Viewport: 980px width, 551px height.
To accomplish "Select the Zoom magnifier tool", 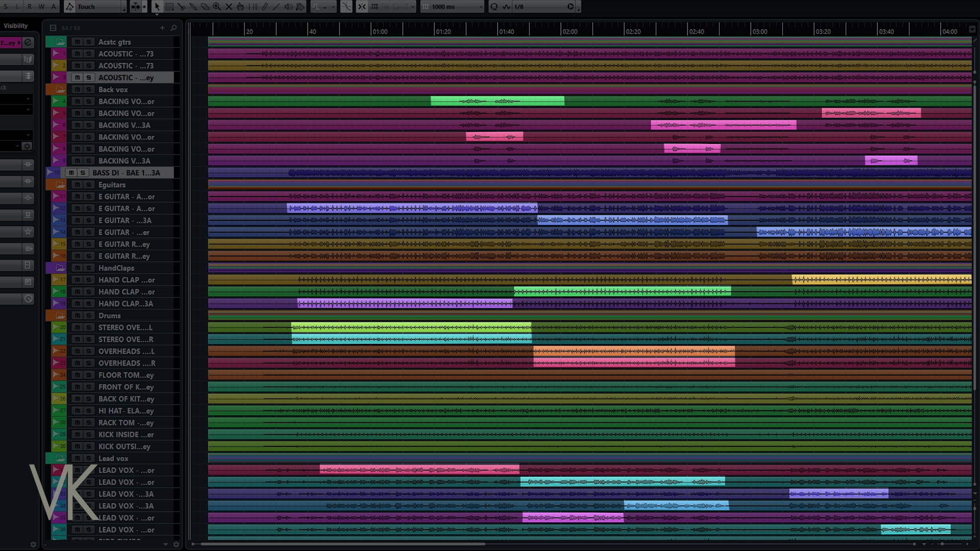I will pos(216,7).
